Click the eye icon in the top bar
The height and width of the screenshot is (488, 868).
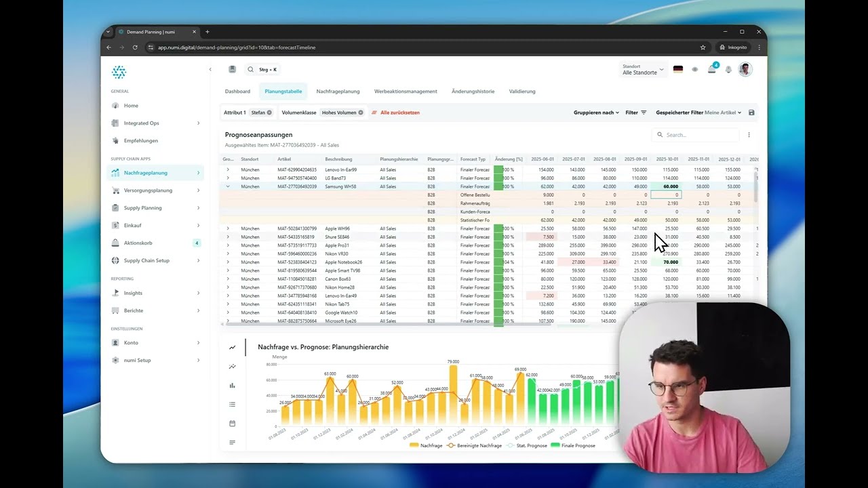694,69
